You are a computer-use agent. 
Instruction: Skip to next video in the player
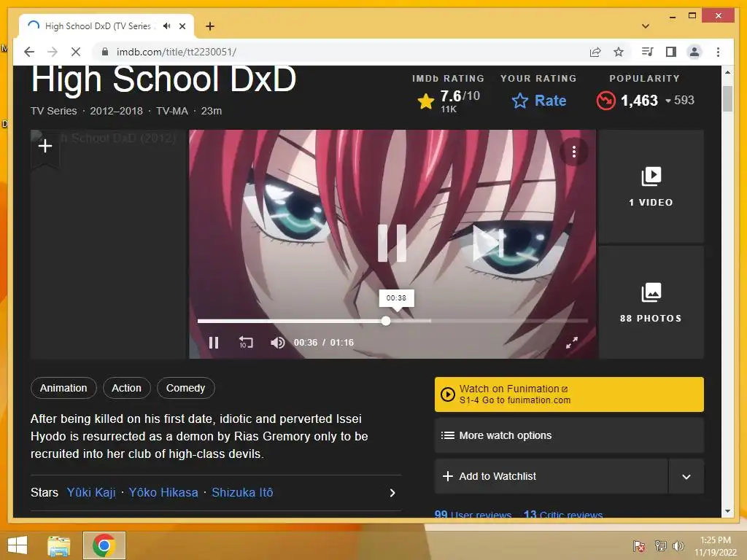[488, 244]
